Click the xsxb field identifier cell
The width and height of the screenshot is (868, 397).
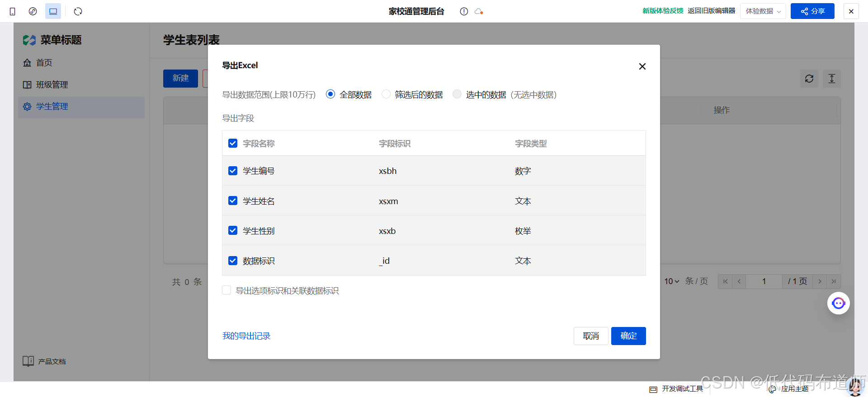pyautogui.click(x=387, y=231)
